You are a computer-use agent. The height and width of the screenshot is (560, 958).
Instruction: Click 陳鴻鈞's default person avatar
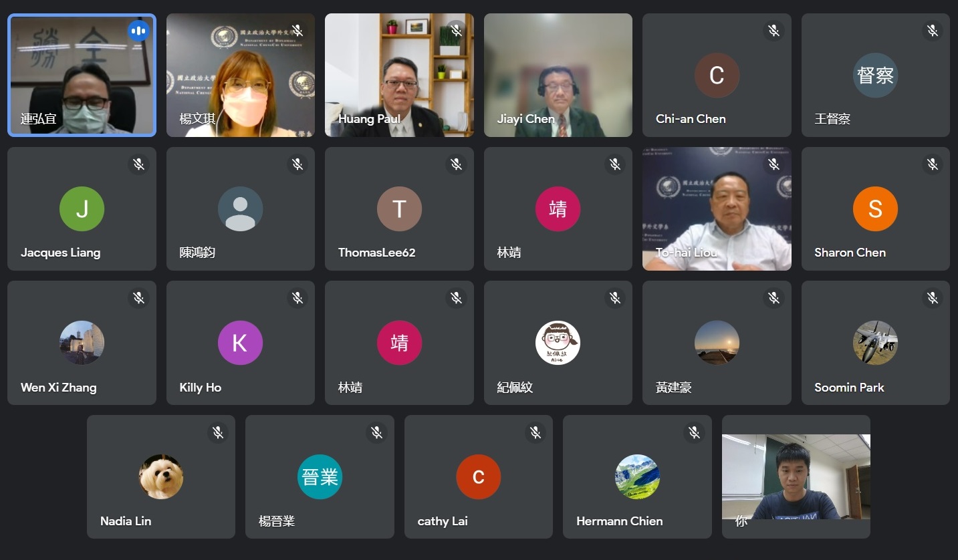click(240, 209)
